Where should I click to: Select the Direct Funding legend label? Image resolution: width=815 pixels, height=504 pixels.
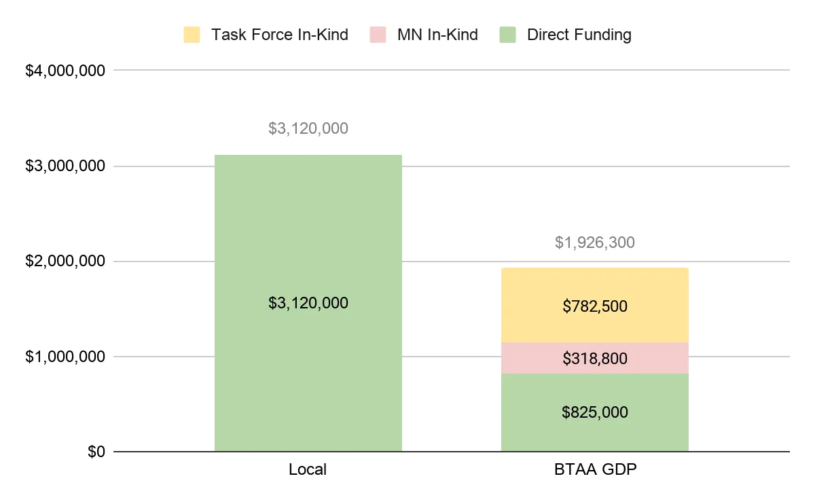[x=579, y=35]
